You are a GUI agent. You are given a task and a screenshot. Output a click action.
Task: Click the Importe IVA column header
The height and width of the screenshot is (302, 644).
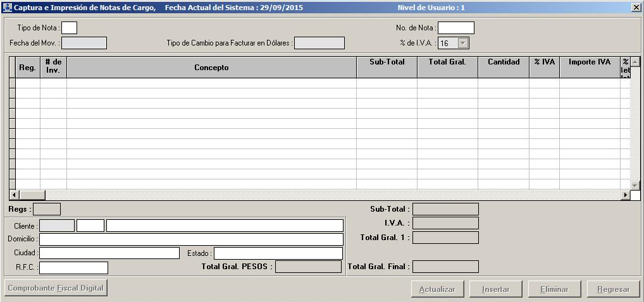click(590, 63)
